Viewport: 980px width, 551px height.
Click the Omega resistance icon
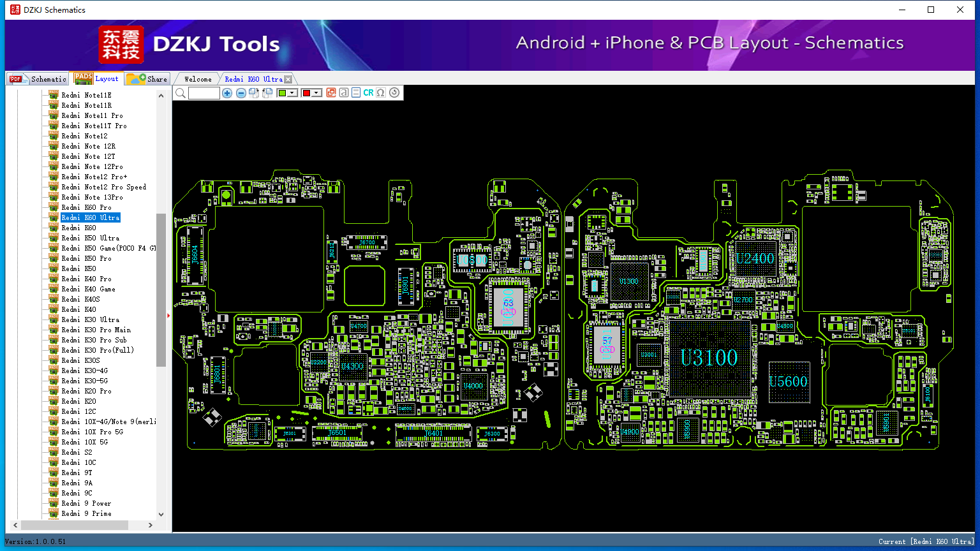[381, 93]
